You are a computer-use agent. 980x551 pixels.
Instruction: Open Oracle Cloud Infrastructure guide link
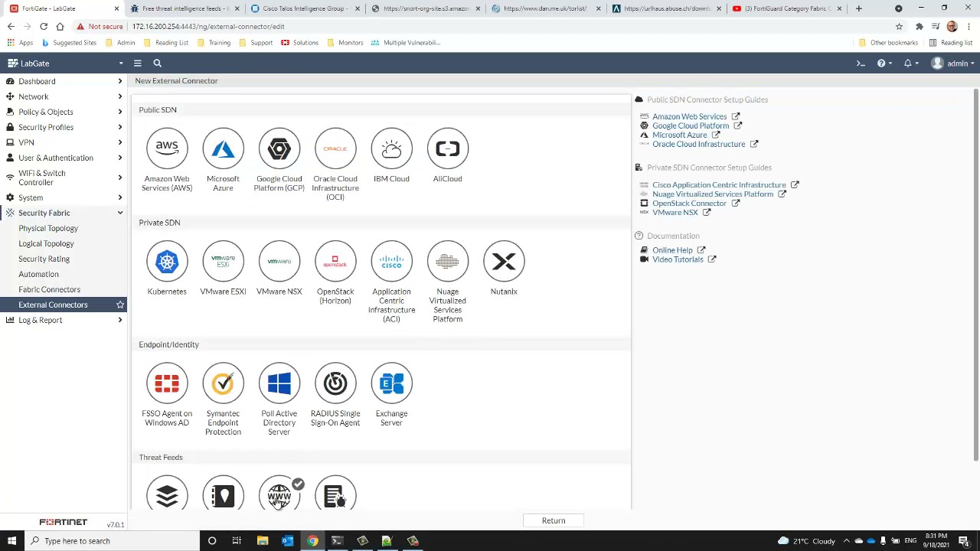pyautogui.click(x=698, y=144)
